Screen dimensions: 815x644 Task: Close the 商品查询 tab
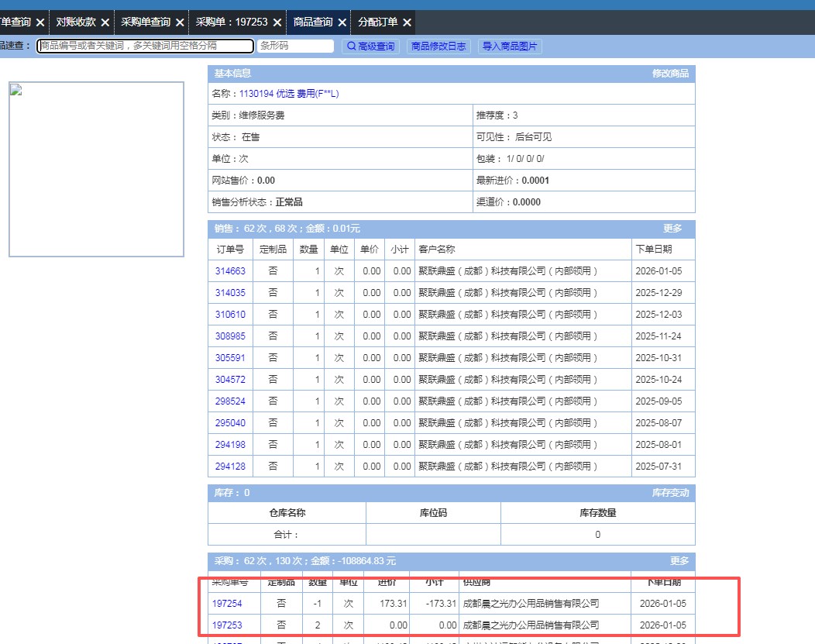[x=342, y=22]
